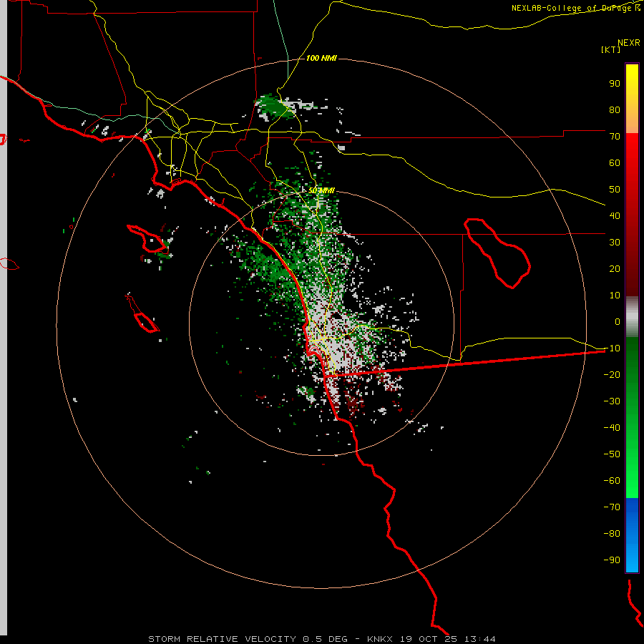Click the Storm Relative Velocity caption text
The height and width of the screenshot is (644, 644).
tap(321, 639)
